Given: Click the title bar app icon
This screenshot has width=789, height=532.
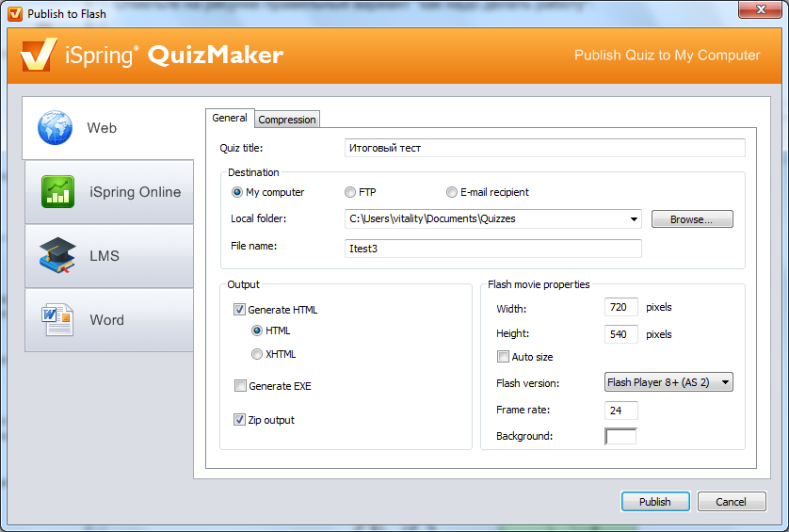Looking at the screenshot, I should pyautogui.click(x=15, y=13).
